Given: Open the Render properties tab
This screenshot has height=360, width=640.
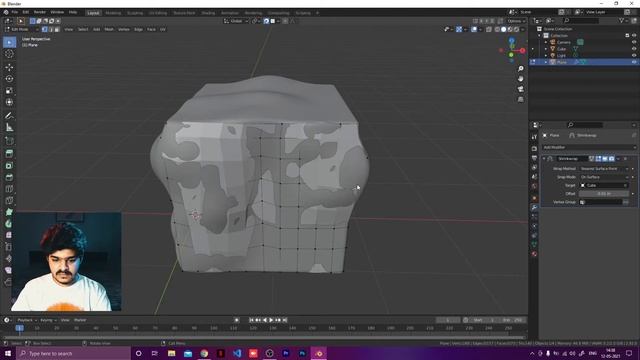Looking at the screenshot, I should point(534,149).
